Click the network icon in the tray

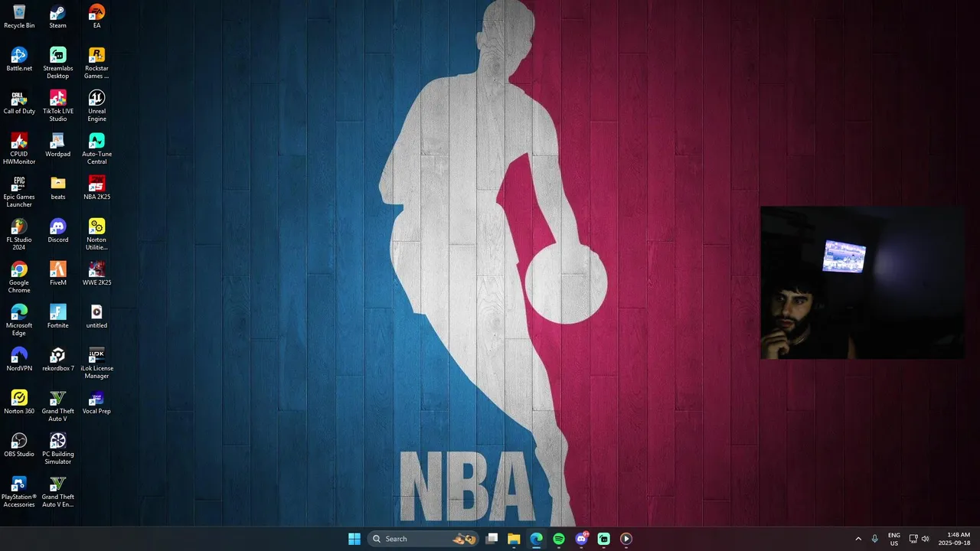tap(913, 539)
